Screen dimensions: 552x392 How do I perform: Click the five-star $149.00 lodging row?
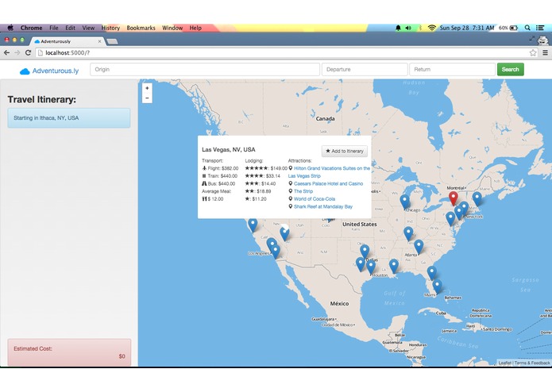click(266, 168)
